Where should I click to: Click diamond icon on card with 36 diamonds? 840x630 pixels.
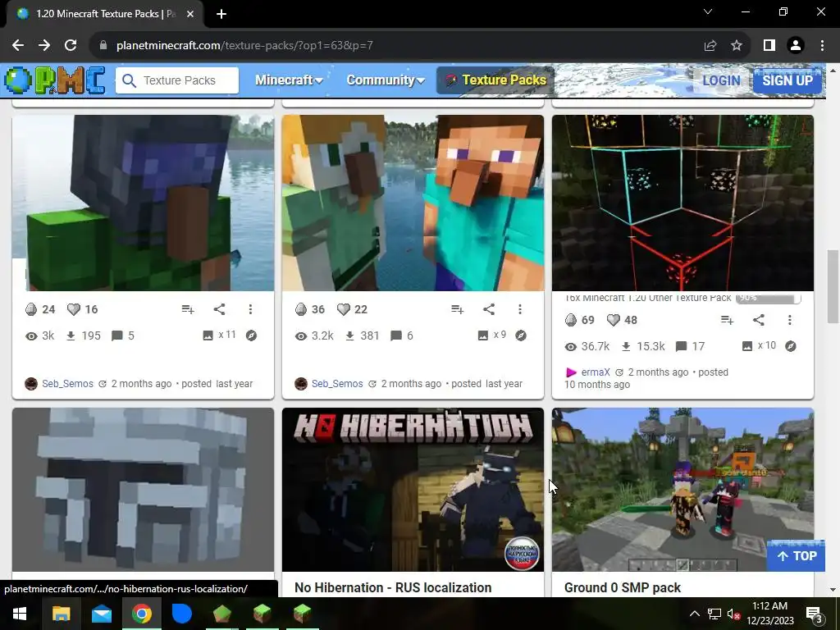[301, 309]
